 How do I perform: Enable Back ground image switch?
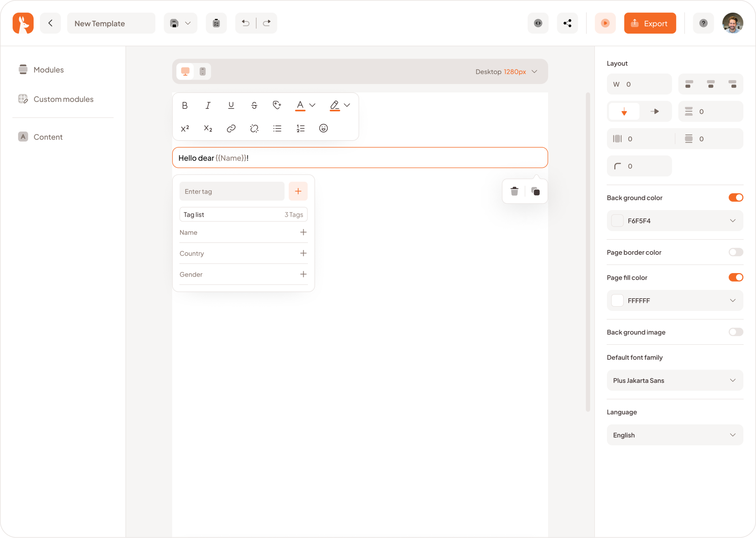[736, 332]
